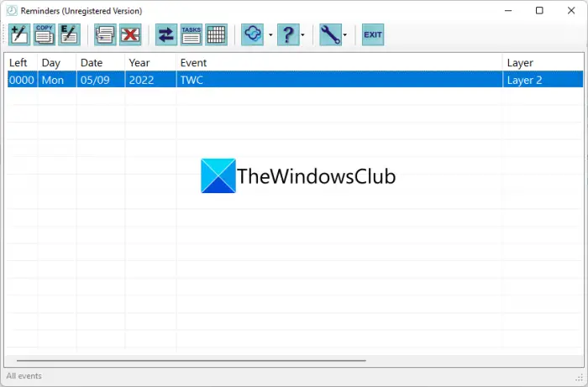Image resolution: width=588 pixels, height=387 pixels.
Task: Sort by the Year column header
Action: (150, 63)
